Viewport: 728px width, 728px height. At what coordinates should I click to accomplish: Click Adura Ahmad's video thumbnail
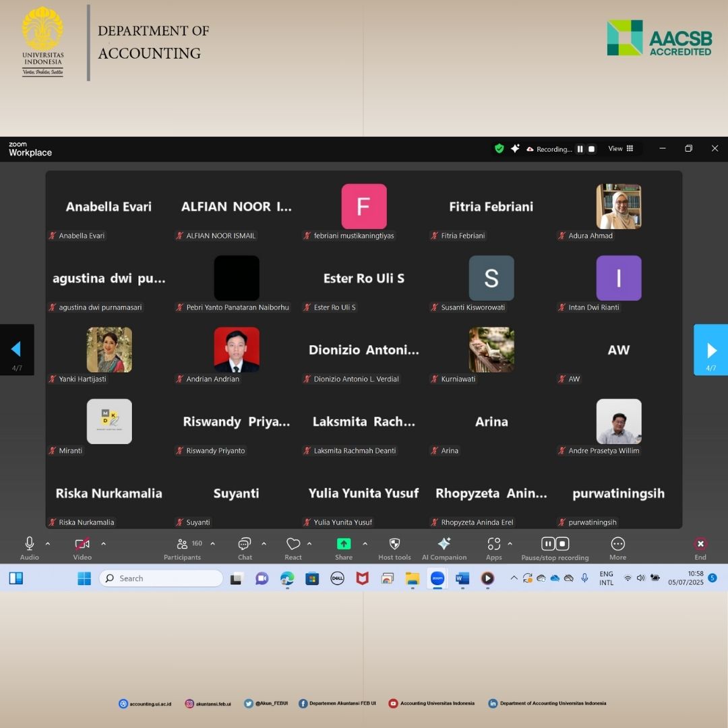pos(618,206)
